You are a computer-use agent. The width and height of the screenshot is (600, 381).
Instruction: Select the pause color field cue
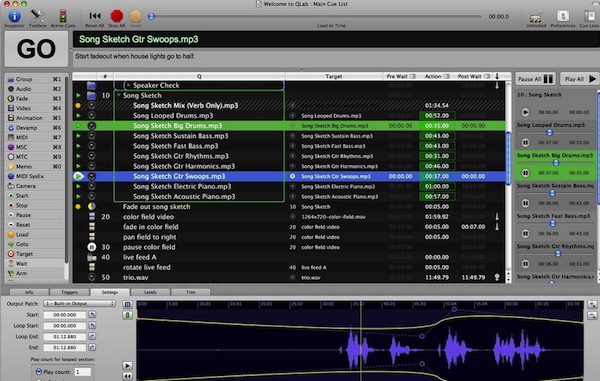pos(289,247)
